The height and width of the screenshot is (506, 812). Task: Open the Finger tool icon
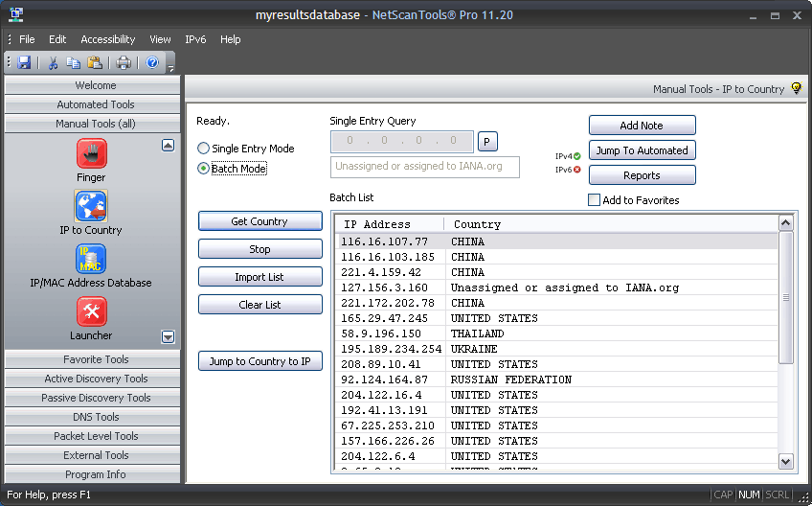(92, 153)
